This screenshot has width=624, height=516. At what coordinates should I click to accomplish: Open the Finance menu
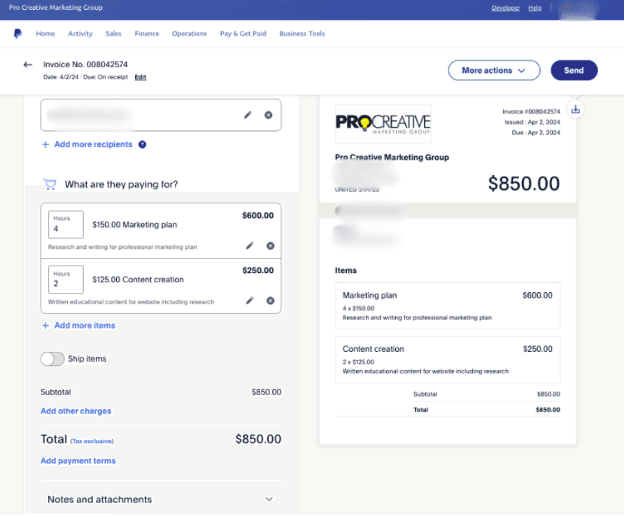tap(147, 34)
